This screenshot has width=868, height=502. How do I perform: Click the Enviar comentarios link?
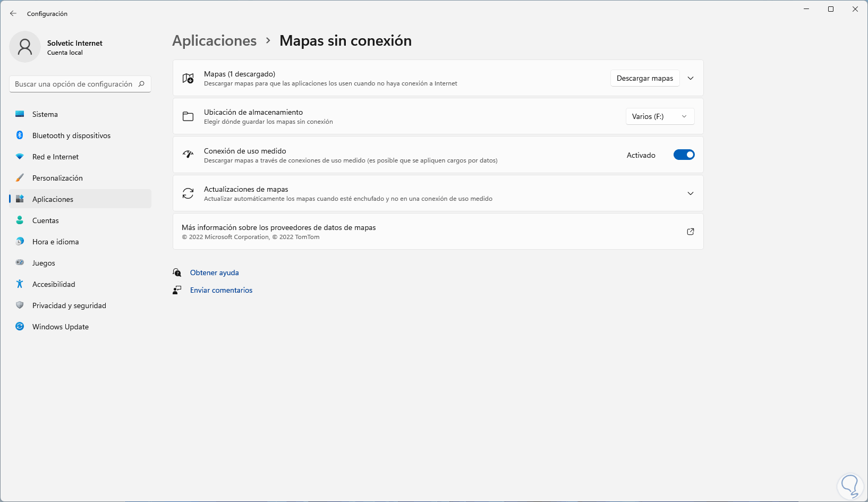pyautogui.click(x=221, y=290)
